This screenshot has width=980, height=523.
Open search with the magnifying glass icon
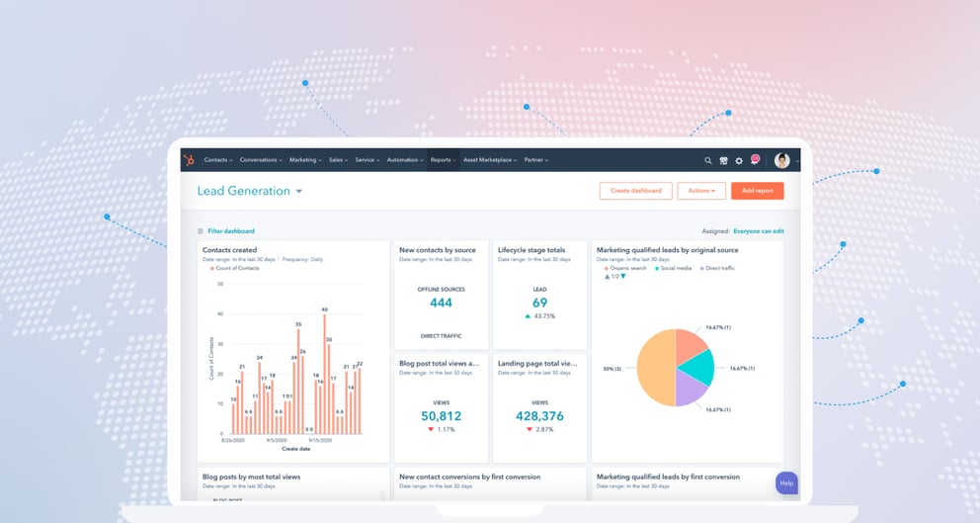[708, 160]
